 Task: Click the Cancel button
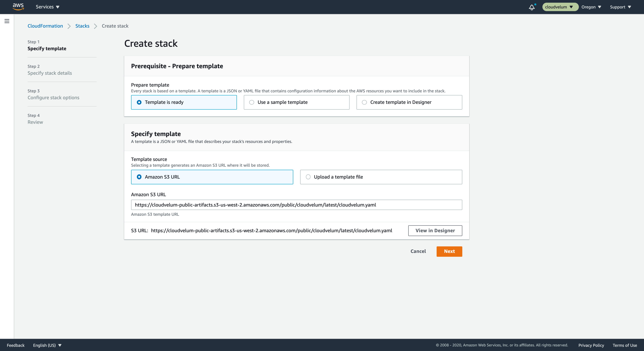pos(418,251)
